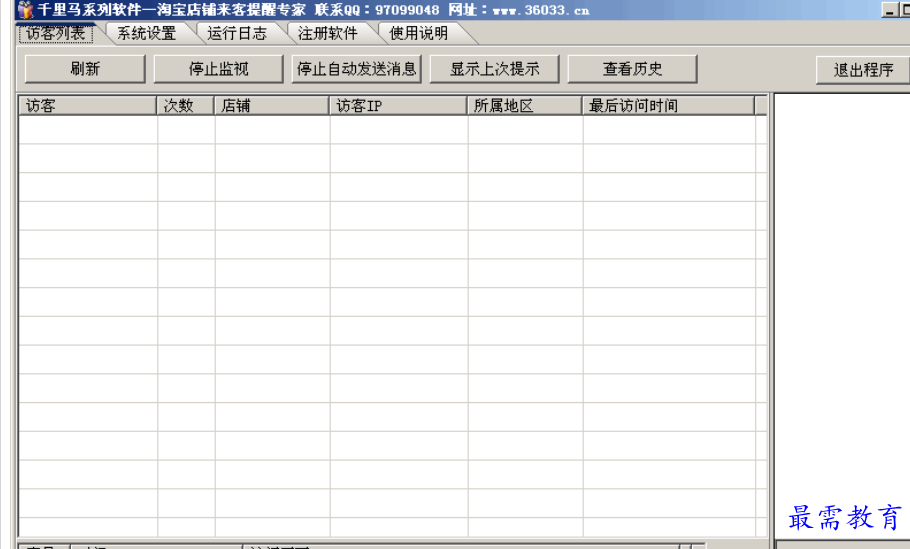Click the 刷新 button

85,69
